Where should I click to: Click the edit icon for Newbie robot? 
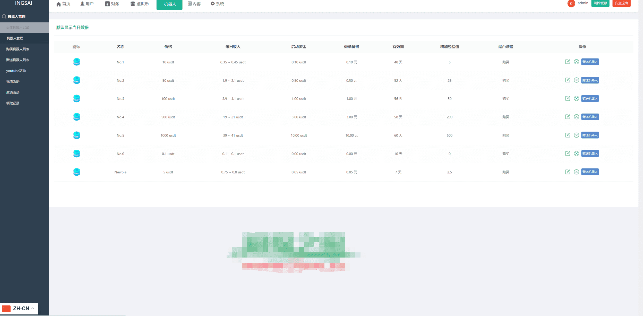pos(568,172)
